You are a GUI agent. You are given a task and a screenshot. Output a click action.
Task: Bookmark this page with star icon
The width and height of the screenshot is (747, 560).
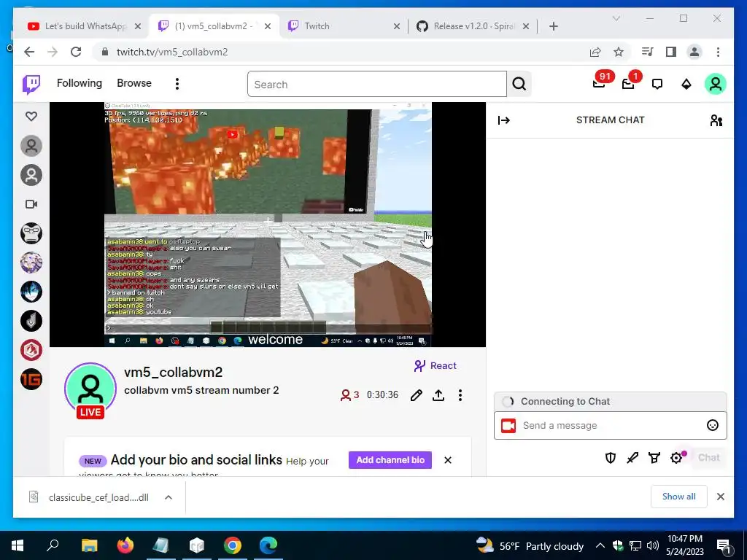[619, 52]
